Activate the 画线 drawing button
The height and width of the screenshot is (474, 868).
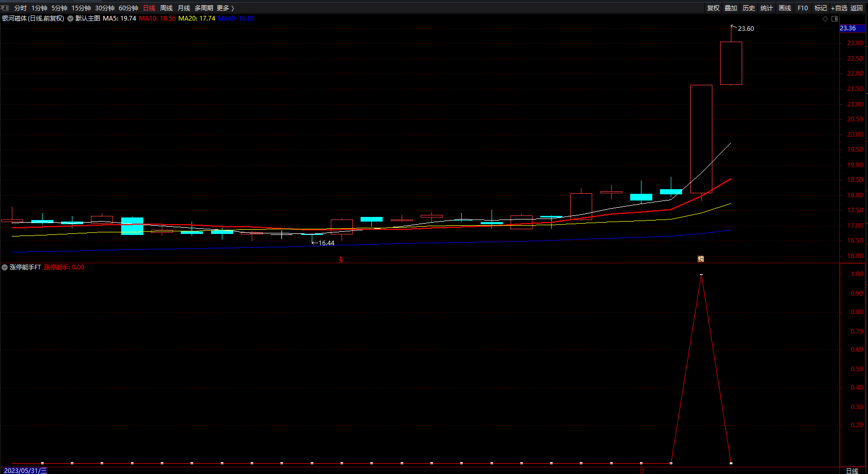pyautogui.click(x=785, y=8)
